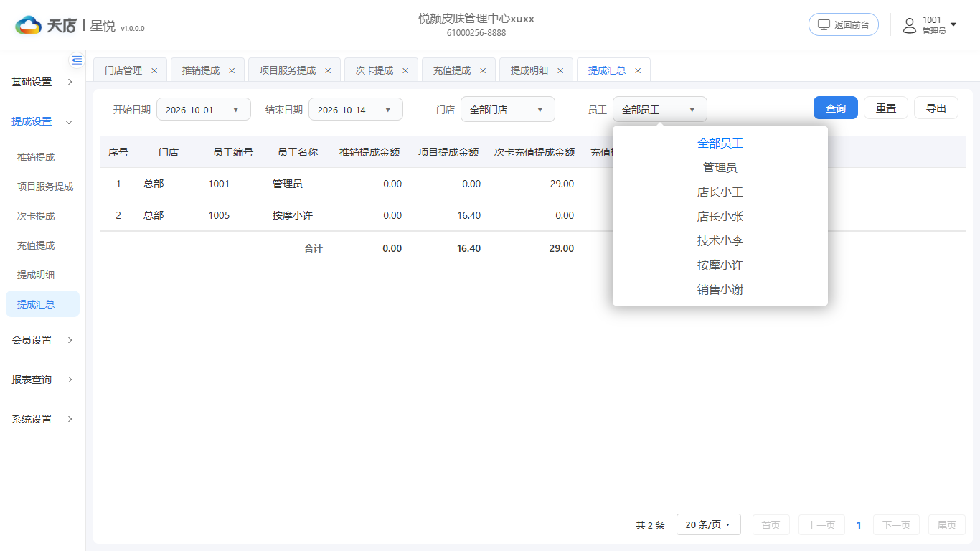Viewport: 980px width, 551px height.
Task: Click the 16.40 value in 按摩小许's row
Action: [x=469, y=215]
